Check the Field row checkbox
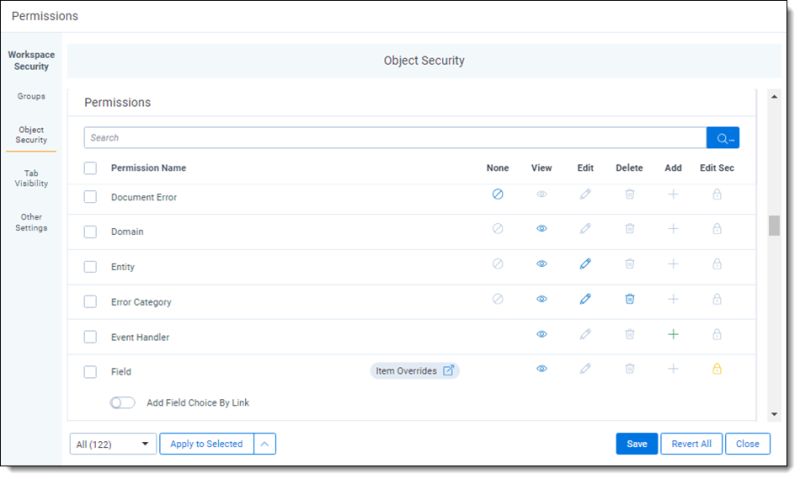This screenshot has width=800, height=479. (x=90, y=372)
